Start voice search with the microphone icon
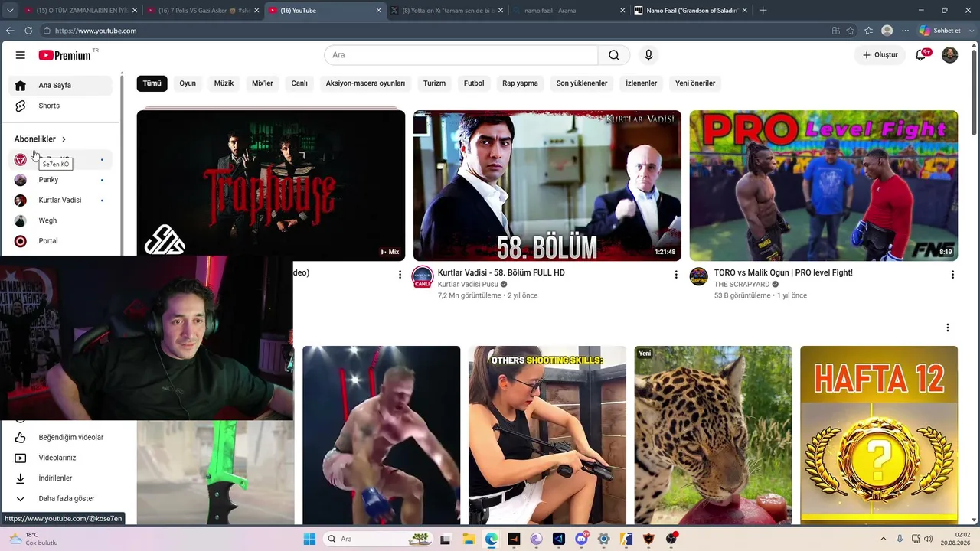 (648, 55)
